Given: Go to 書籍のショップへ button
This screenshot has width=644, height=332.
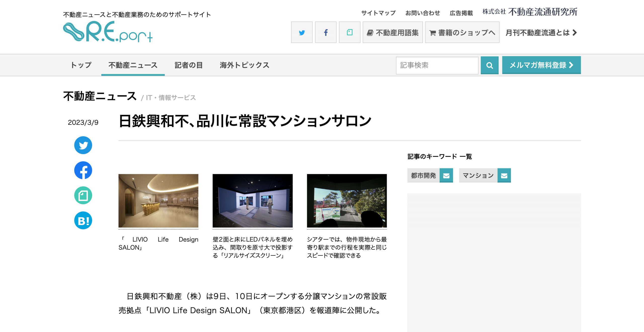Looking at the screenshot, I should coord(462,32).
